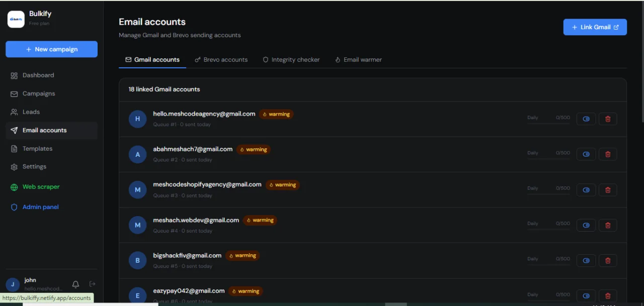This screenshot has width=644, height=306.
Task: Click warming badge for meshach.webdev
Action: [260, 220]
